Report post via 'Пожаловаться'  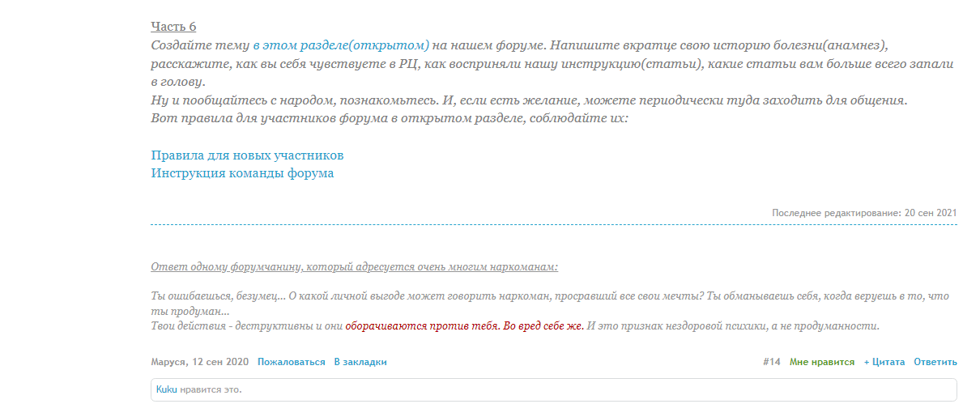pyautogui.click(x=291, y=362)
